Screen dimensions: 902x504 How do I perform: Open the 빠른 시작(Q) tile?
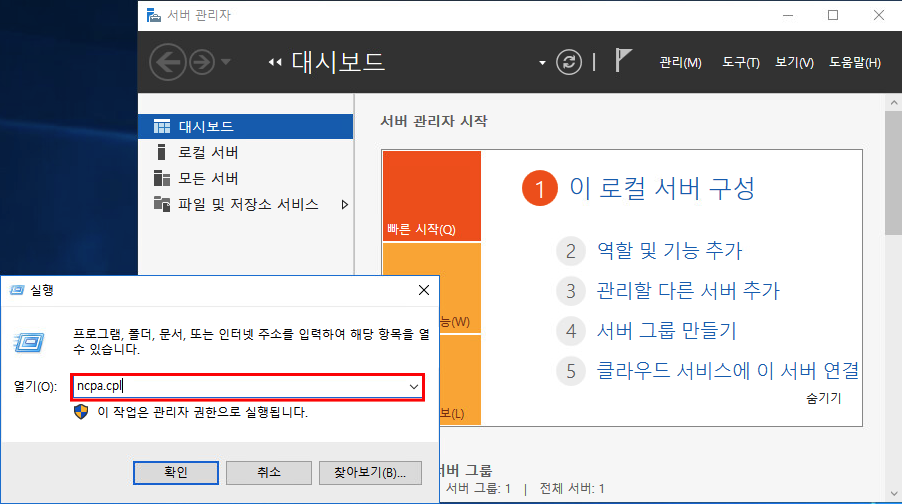(x=431, y=196)
